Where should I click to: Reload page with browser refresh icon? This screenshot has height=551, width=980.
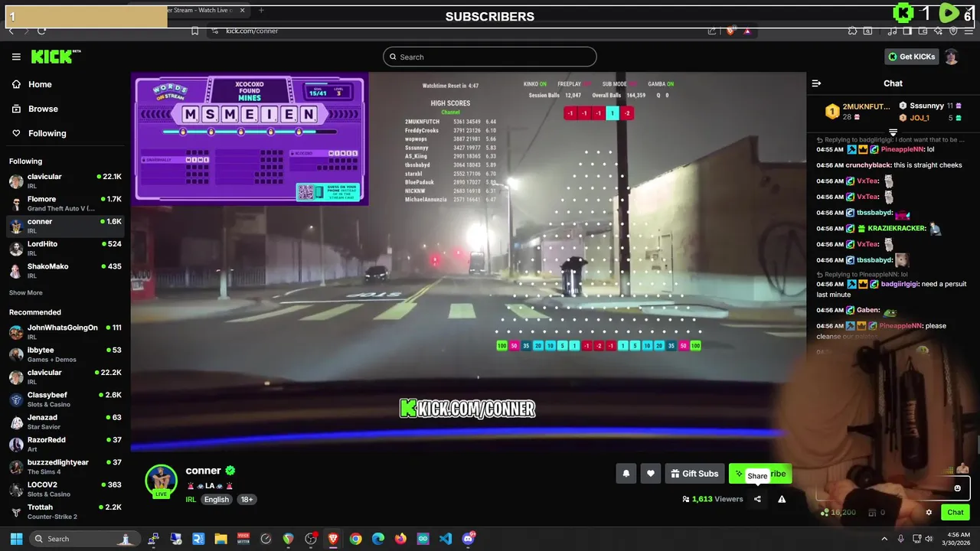41,31
